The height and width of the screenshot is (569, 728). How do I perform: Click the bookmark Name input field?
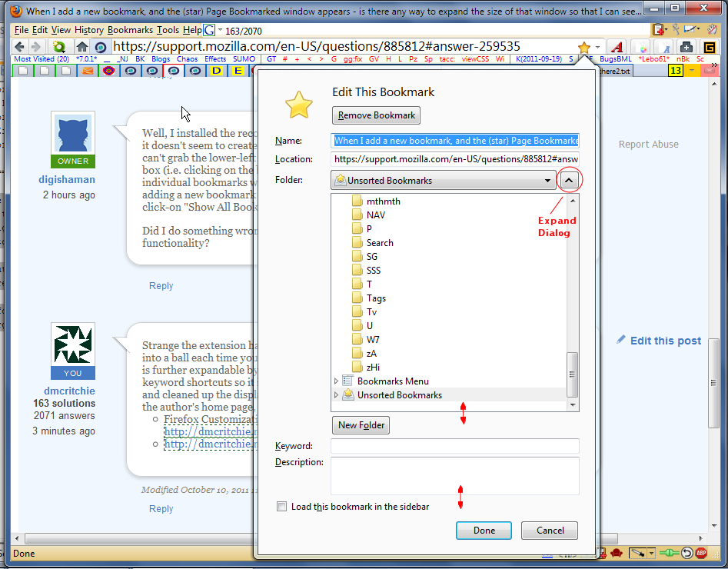pos(455,141)
